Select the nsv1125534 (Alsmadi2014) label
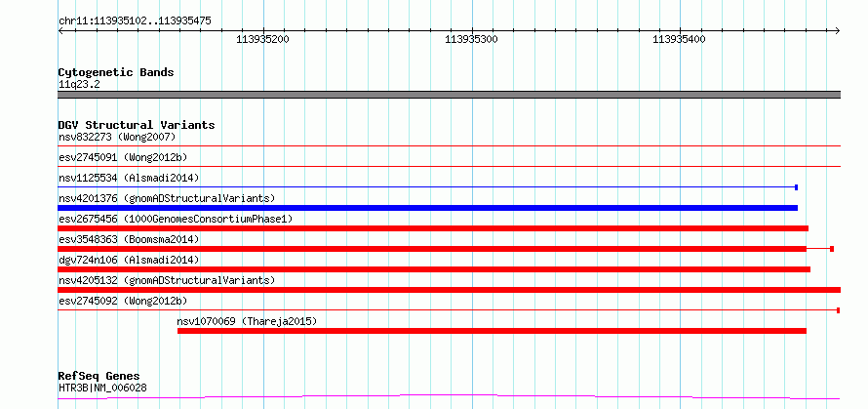 (129, 178)
